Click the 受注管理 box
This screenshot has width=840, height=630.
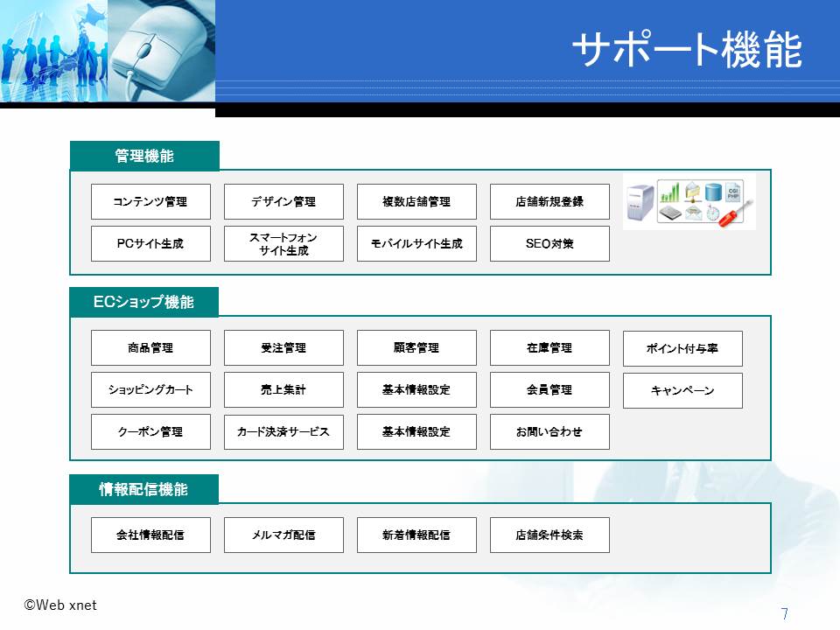(283, 347)
